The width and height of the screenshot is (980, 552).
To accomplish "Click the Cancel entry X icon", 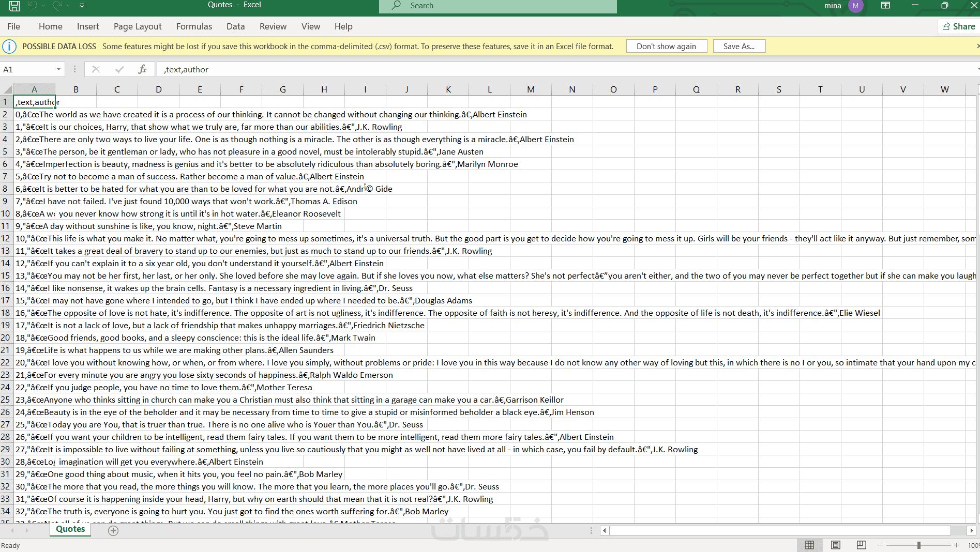I will pos(96,69).
